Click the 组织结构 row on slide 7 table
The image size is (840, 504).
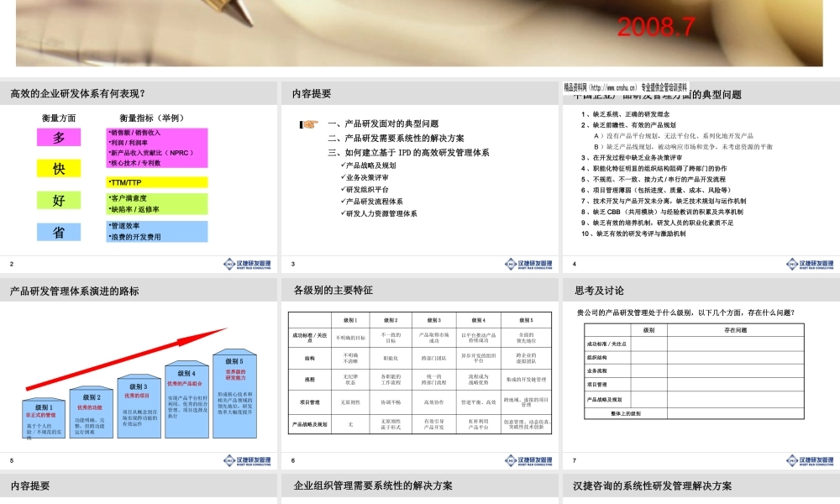coord(695,358)
